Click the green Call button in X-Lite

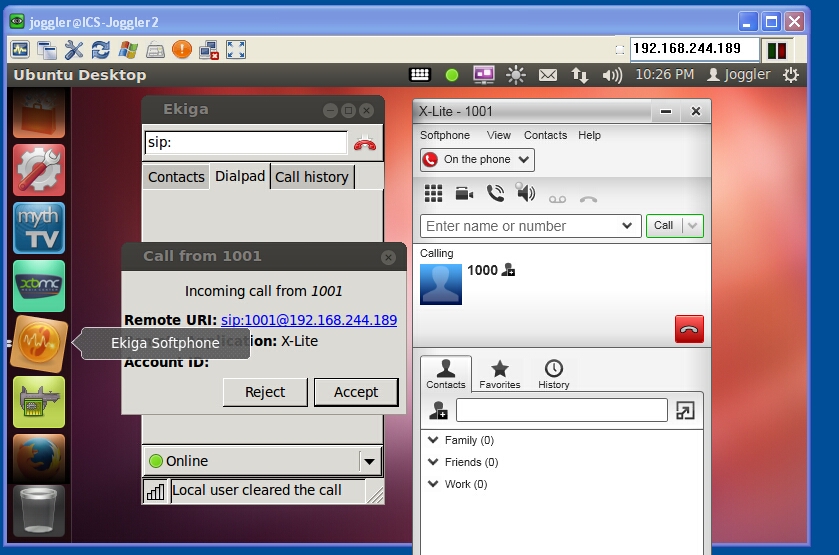pyautogui.click(x=663, y=225)
